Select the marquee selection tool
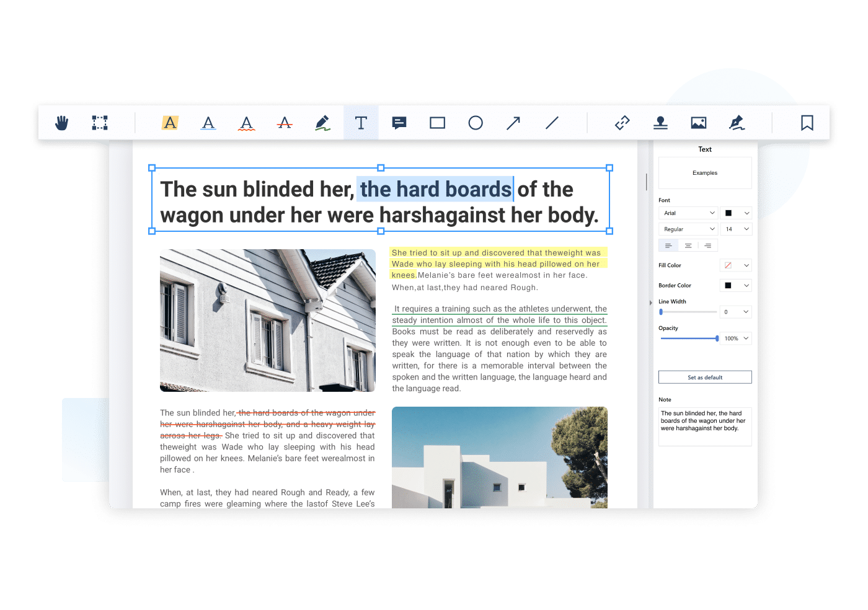This screenshot has width=868, height=610. [x=100, y=123]
